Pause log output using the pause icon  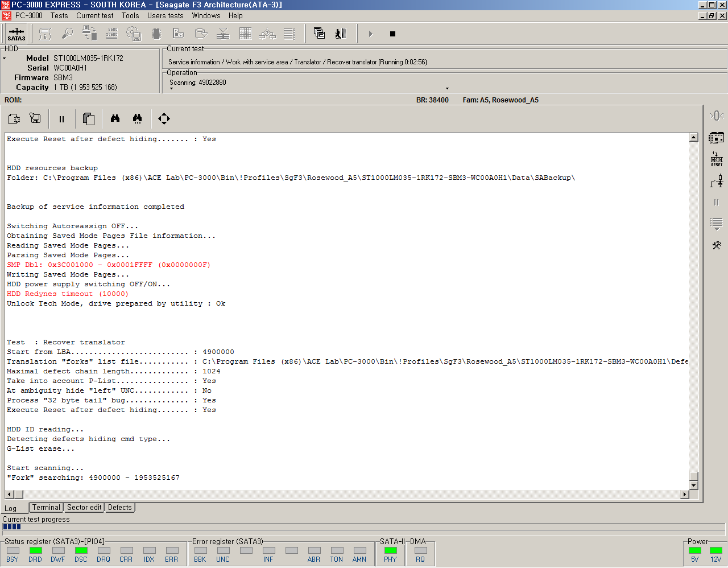point(61,119)
